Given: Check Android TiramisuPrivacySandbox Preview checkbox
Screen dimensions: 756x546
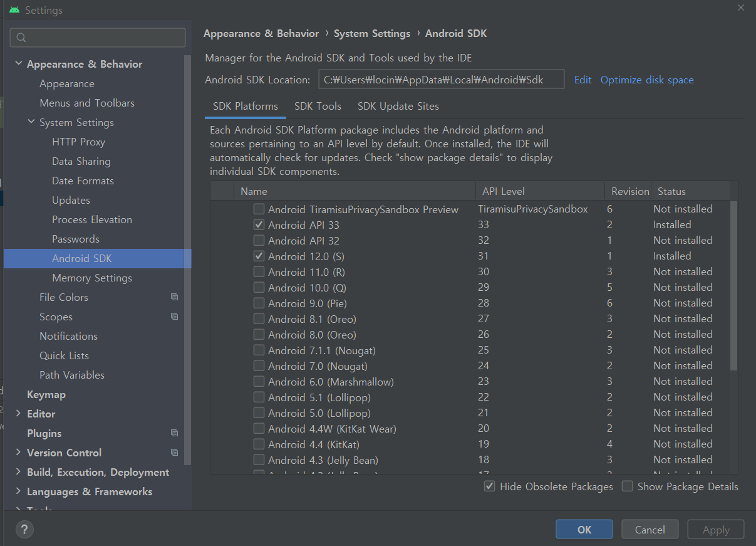Looking at the screenshot, I should pyautogui.click(x=259, y=209).
